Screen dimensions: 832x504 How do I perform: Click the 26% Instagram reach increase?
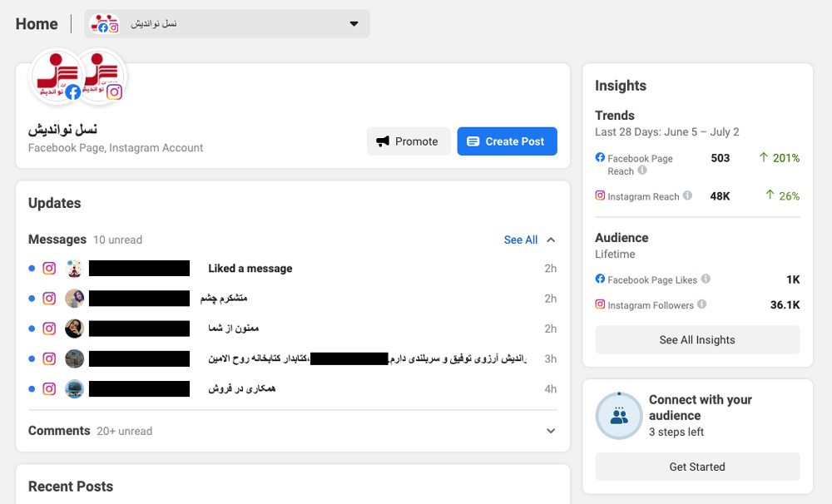[x=783, y=196]
